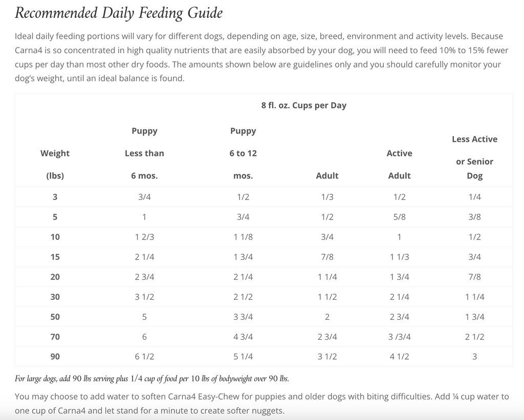The height and width of the screenshot is (420, 524).
Task: Click the 'Active Adult' column header
Action: pyautogui.click(x=399, y=164)
